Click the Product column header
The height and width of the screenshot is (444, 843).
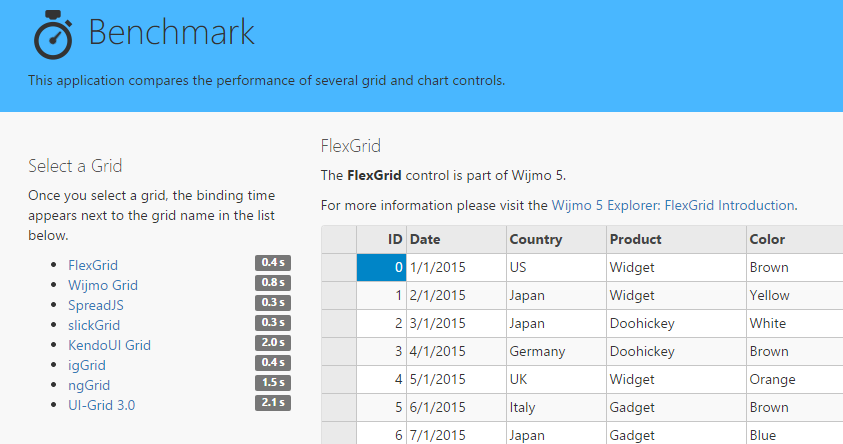(676, 239)
